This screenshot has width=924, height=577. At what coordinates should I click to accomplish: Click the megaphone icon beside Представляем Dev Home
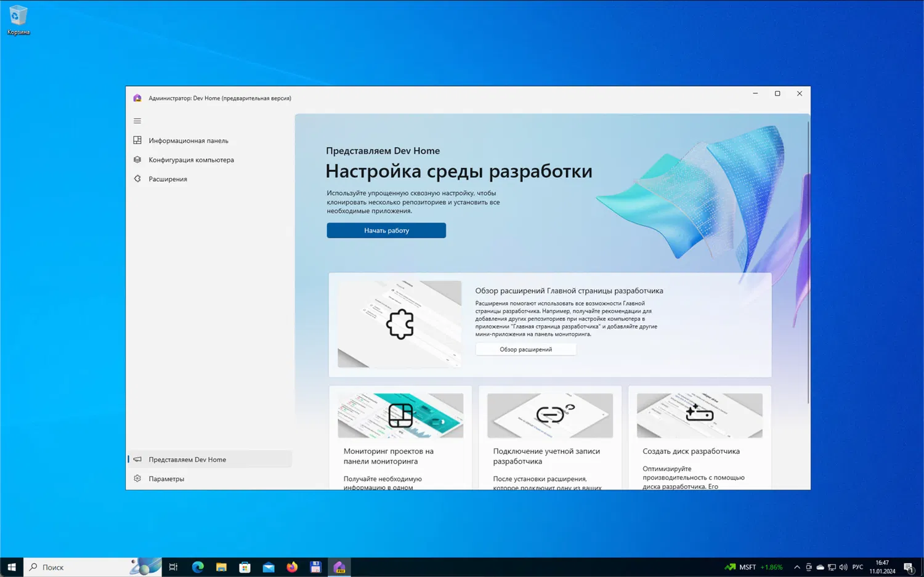(x=137, y=459)
